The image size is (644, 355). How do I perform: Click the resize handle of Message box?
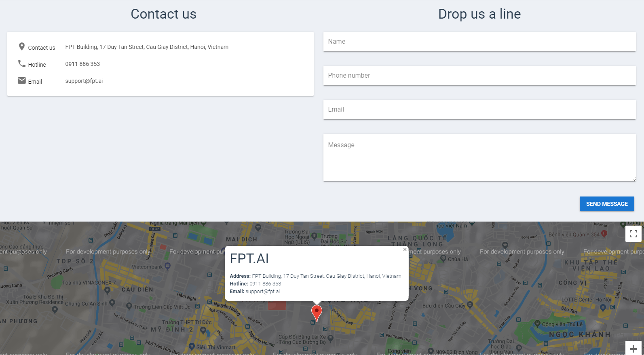pyautogui.click(x=634, y=179)
